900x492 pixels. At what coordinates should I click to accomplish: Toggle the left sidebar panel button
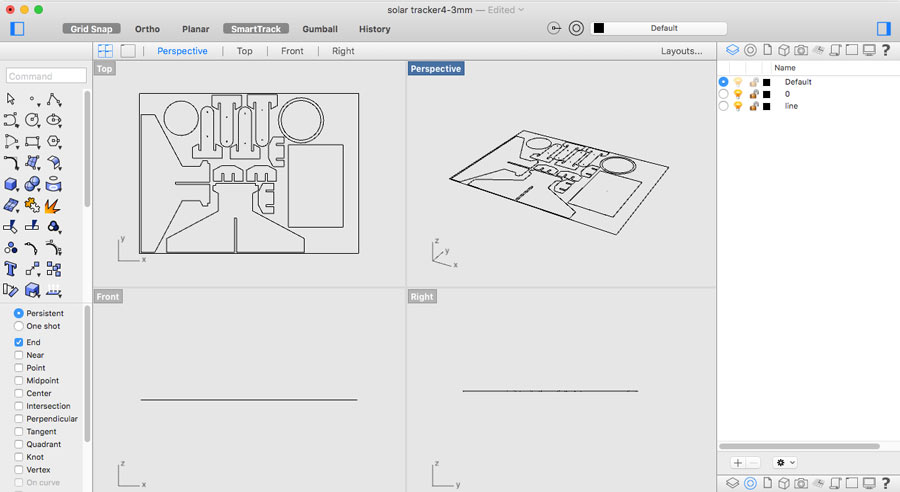coord(16,29)
